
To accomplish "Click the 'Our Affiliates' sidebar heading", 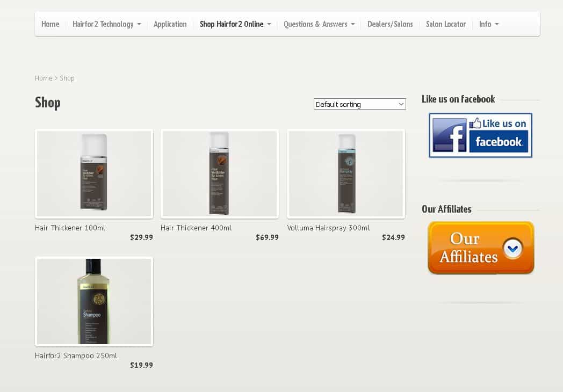I will tap(446, 209).
